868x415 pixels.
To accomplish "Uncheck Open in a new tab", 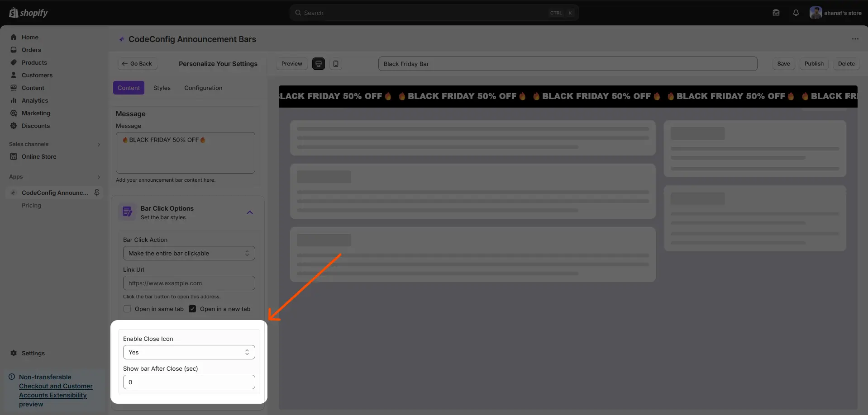I will (x=192, y=309).
